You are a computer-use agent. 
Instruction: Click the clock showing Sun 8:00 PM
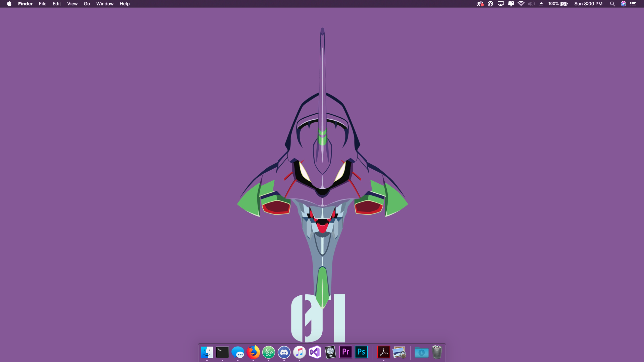pyautogui.click(x=588, y=4)
